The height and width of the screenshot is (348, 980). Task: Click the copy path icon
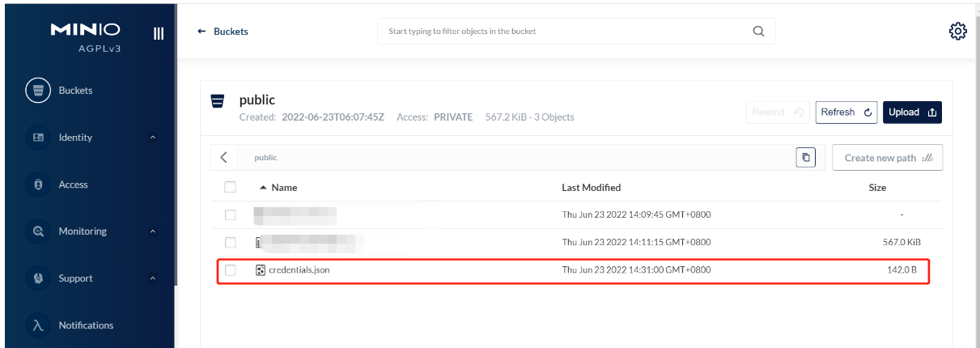(805, 158)
